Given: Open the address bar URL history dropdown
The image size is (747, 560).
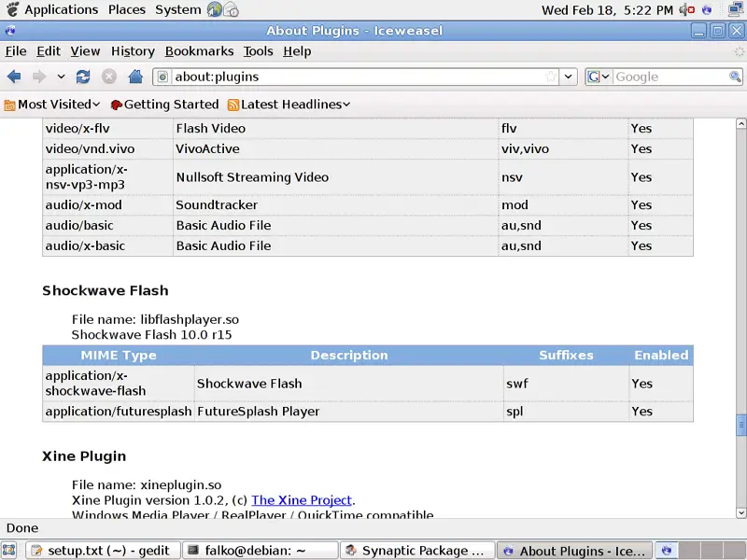Looking at the screenshot, I should click(568, 77).
